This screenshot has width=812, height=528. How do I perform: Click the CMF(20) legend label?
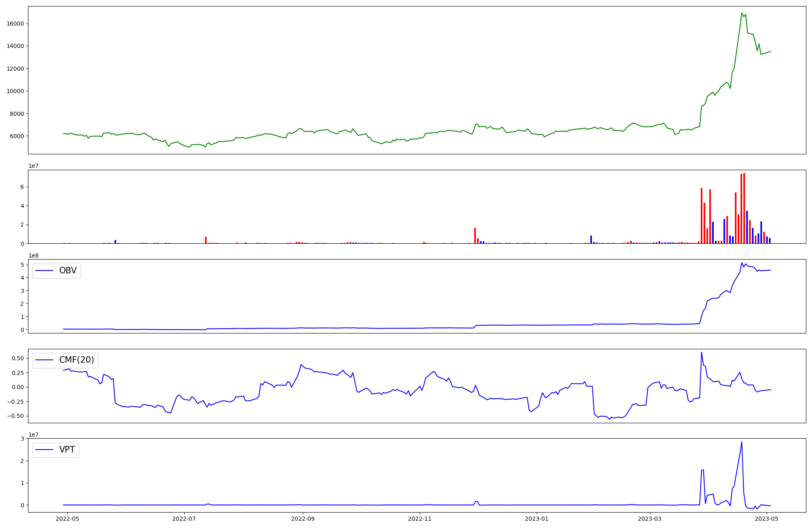76,360
